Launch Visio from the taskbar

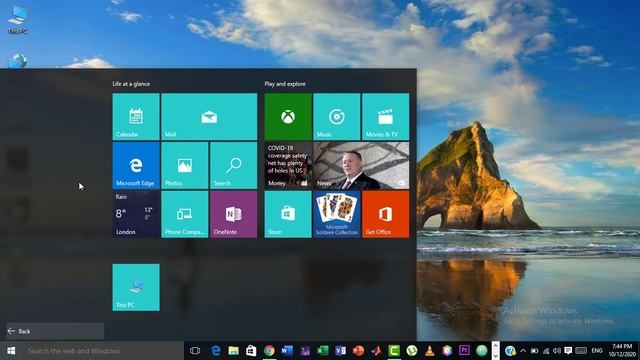[340, 351]
